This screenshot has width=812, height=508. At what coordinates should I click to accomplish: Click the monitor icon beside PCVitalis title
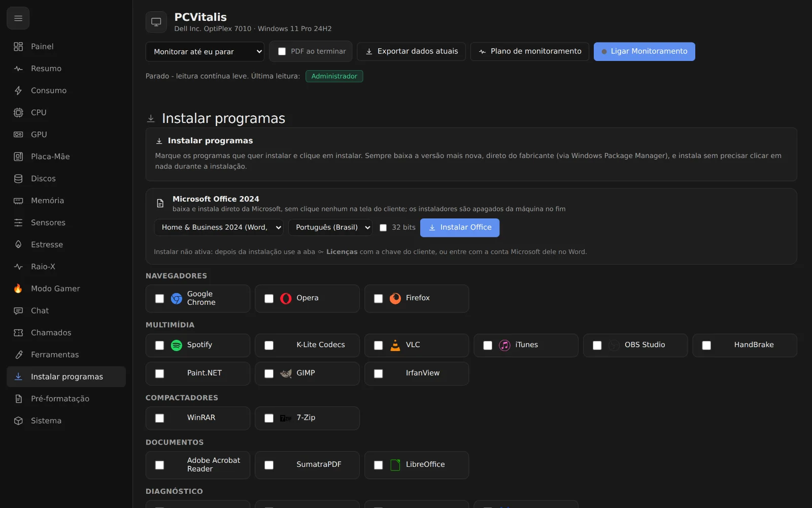156,22
